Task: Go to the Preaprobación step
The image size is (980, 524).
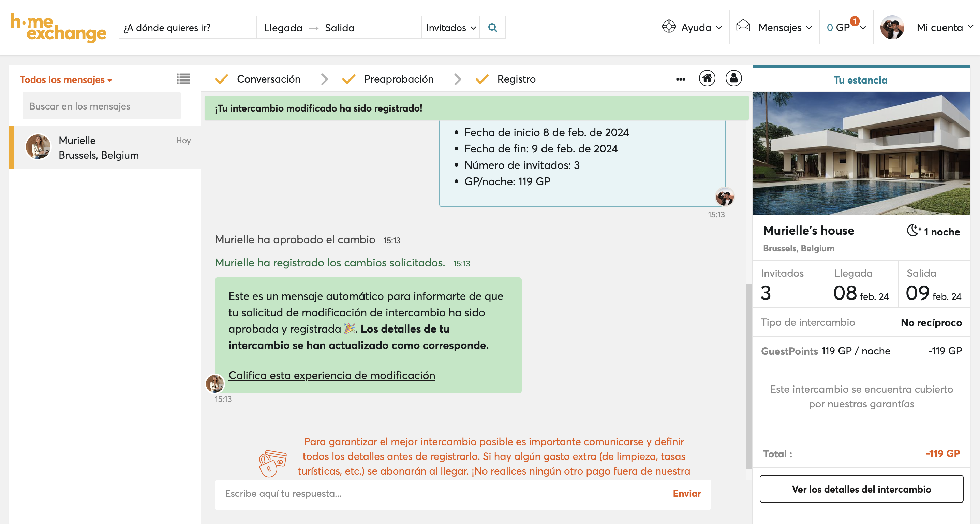Action: pos(398,79)
